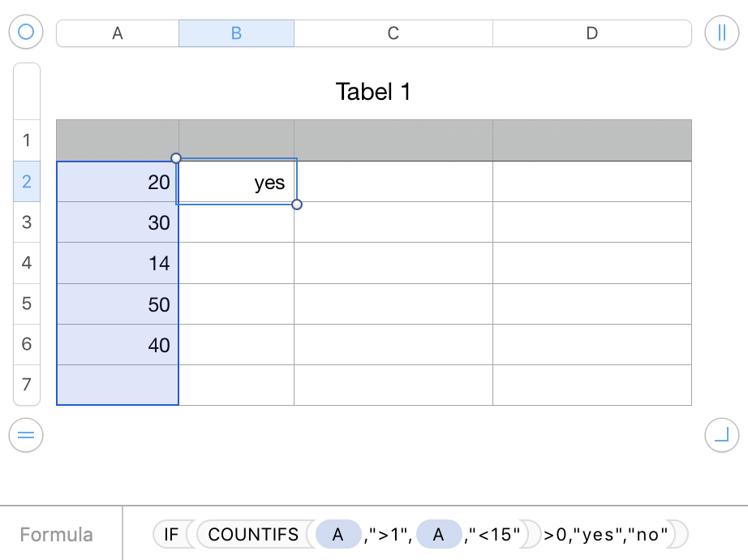Click the add columns handle icon
748x560 pixels.
point(721,32)
